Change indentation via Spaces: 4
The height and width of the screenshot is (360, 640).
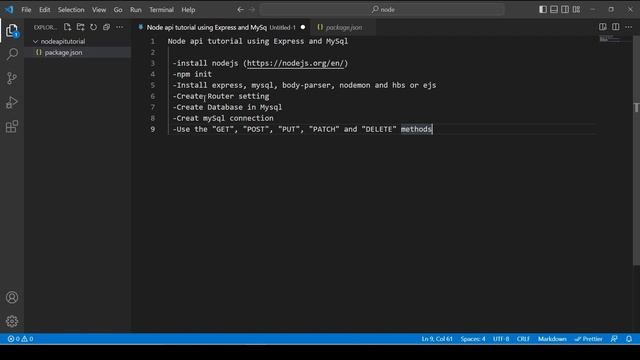(473, 339)
